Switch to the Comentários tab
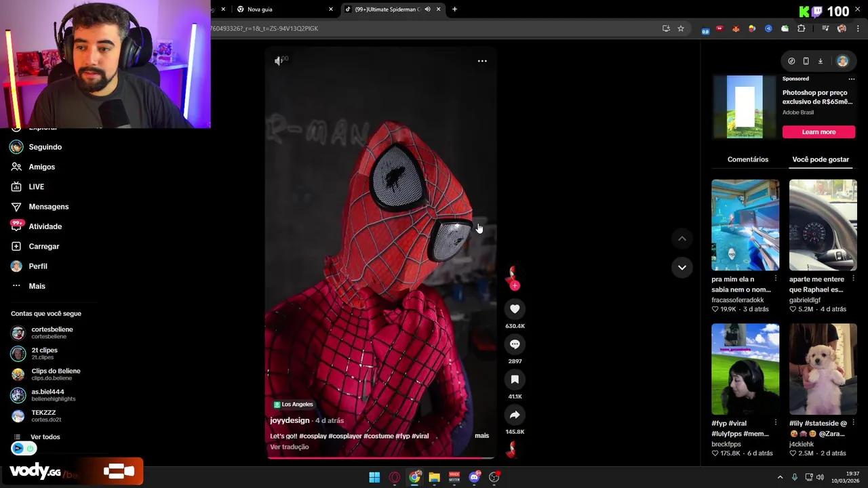 (x=748, y=159)
